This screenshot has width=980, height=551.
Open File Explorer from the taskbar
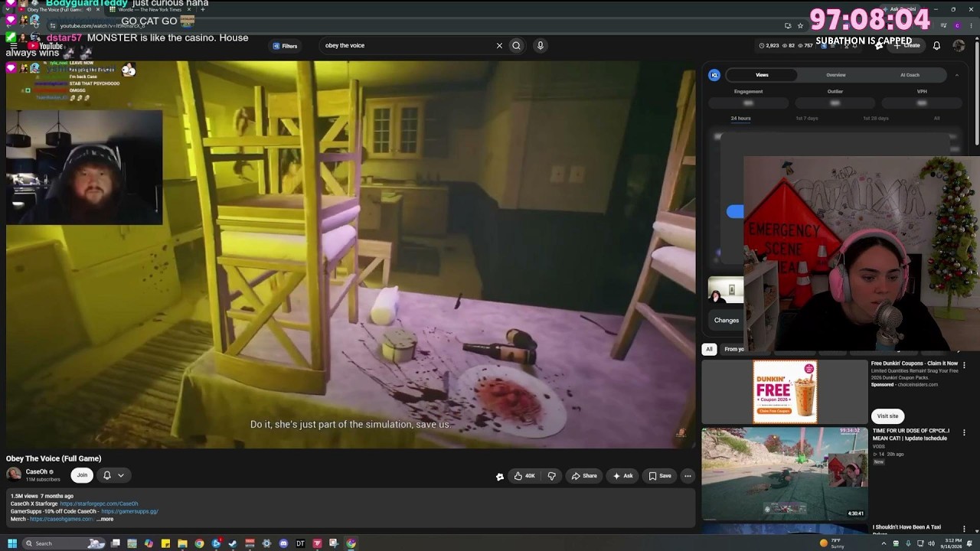coord(182,543)
